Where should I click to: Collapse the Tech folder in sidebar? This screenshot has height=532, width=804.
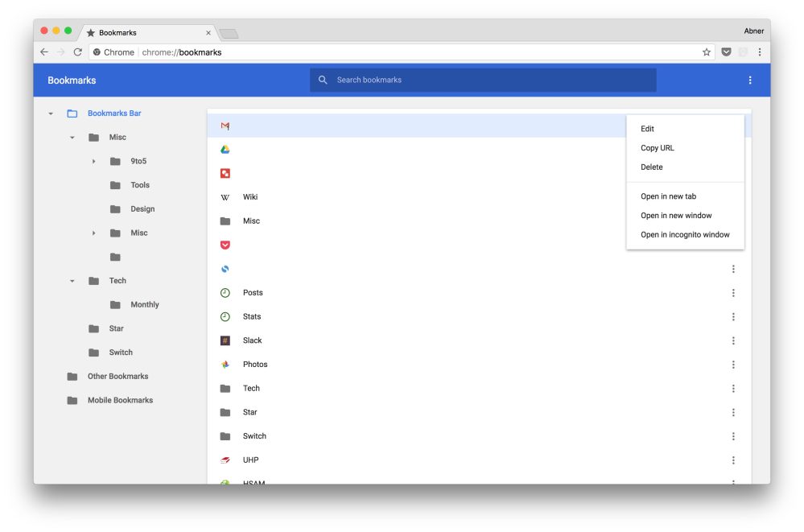coord(72,281)
